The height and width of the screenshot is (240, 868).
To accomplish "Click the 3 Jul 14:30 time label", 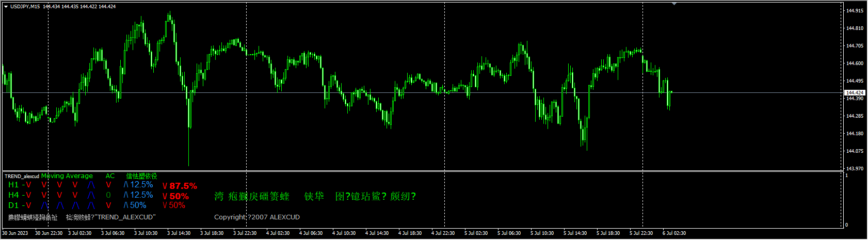I will (x=179, y=233).
